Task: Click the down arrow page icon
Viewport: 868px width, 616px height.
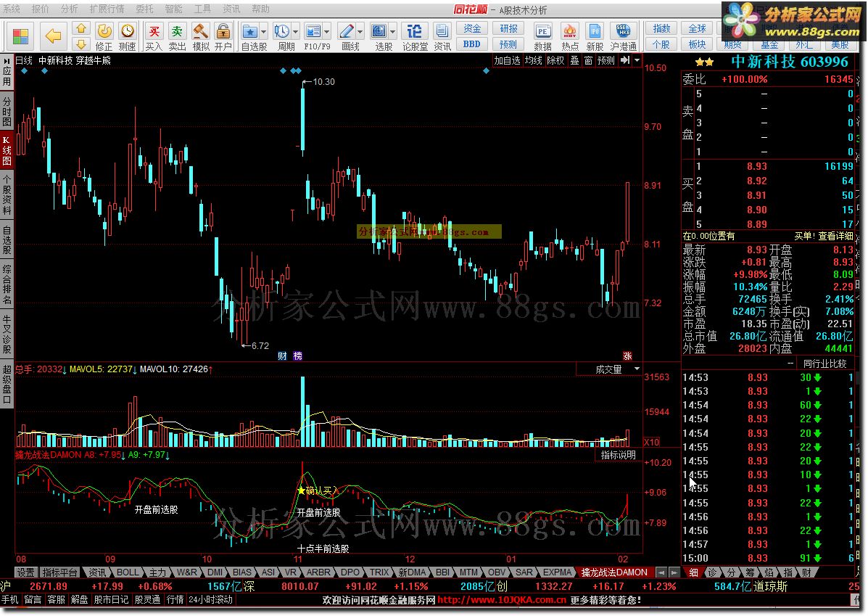Action: point(80,44)
